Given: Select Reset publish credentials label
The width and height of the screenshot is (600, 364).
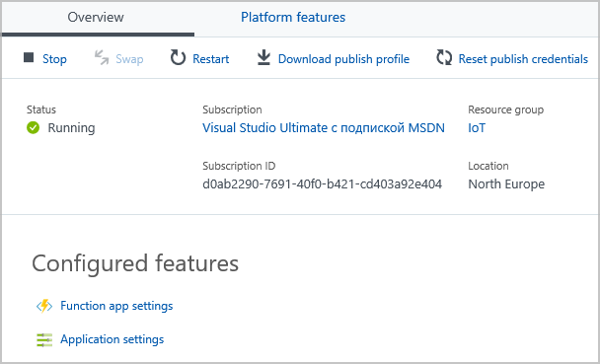Looking at the screenshot, I should [523, 59].
